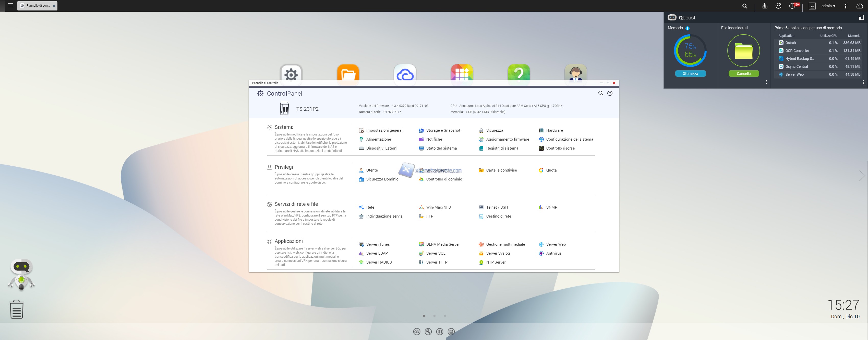Open the main hamburger menu
Image resolution: width=868 pixels, height=340 pixels.
[x=10, y=5]
